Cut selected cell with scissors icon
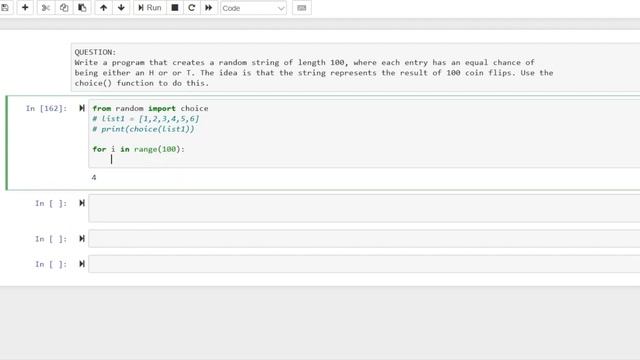Image resolution: width=640 pixels, height=360 pixels. 46,8
